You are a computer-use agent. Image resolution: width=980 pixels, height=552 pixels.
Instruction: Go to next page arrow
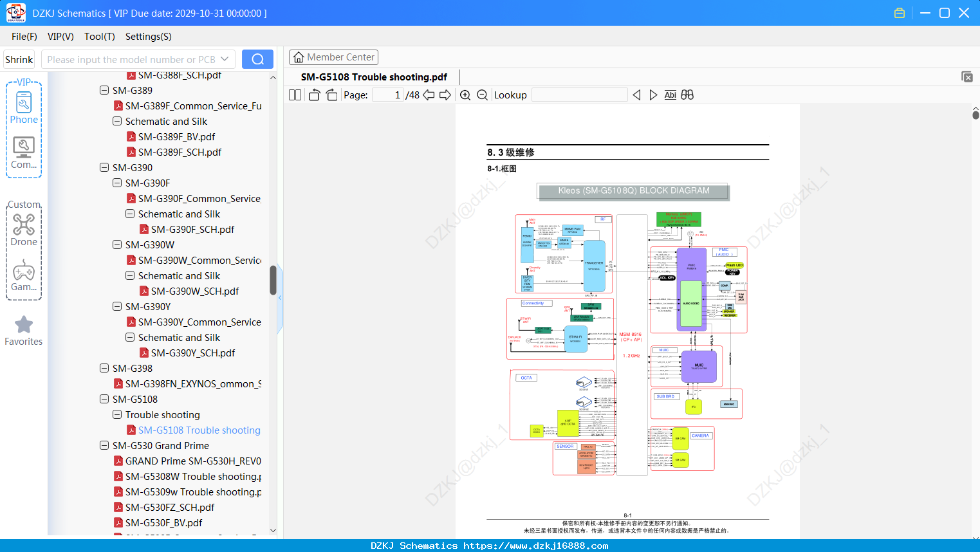445,95
